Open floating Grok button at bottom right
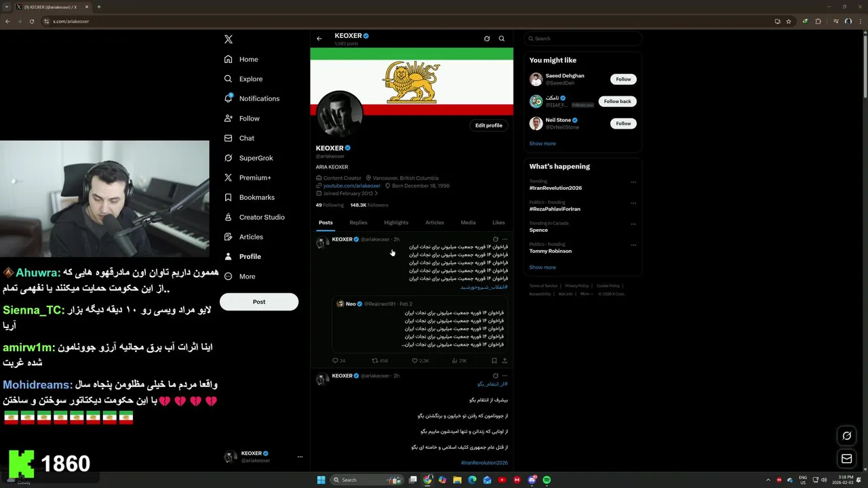This screenshot has height=488, width=868. point(846,436)
